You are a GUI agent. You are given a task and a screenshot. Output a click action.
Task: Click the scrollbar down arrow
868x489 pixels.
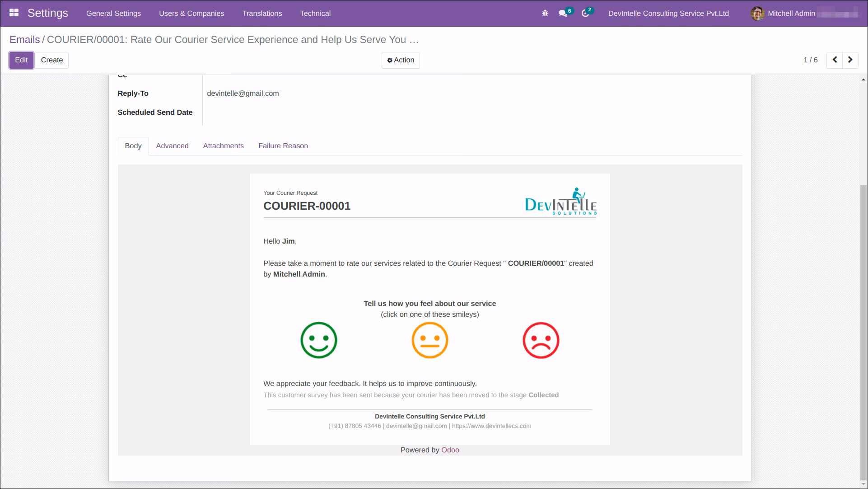pos(863,484)
